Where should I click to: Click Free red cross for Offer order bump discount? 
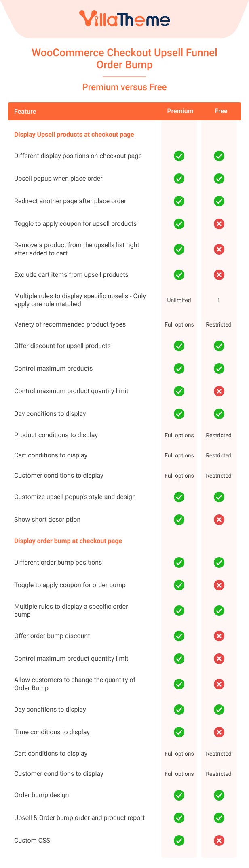point(219,636)
